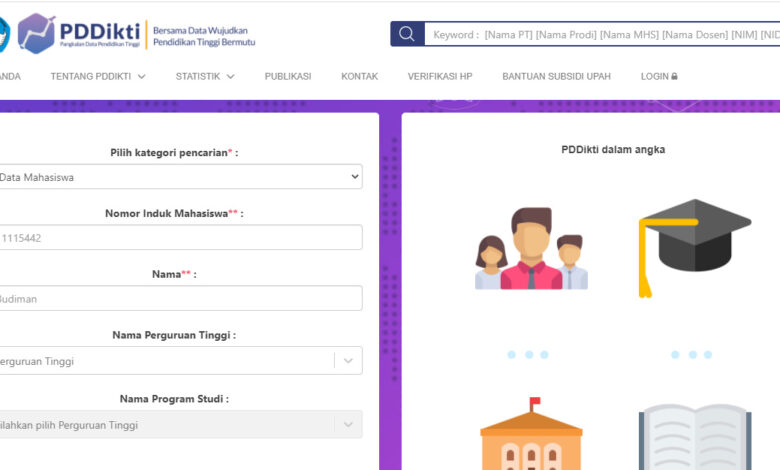Open the Nama Program Studi dropdown
Viewport: 780px width, 470px height.
pos(180,424)
